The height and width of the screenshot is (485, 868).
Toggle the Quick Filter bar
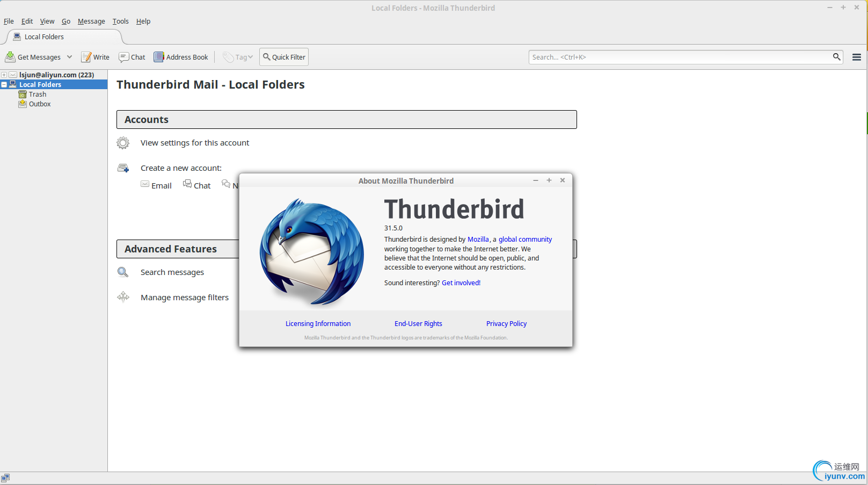pyautogui.click(x=284, y=57)
